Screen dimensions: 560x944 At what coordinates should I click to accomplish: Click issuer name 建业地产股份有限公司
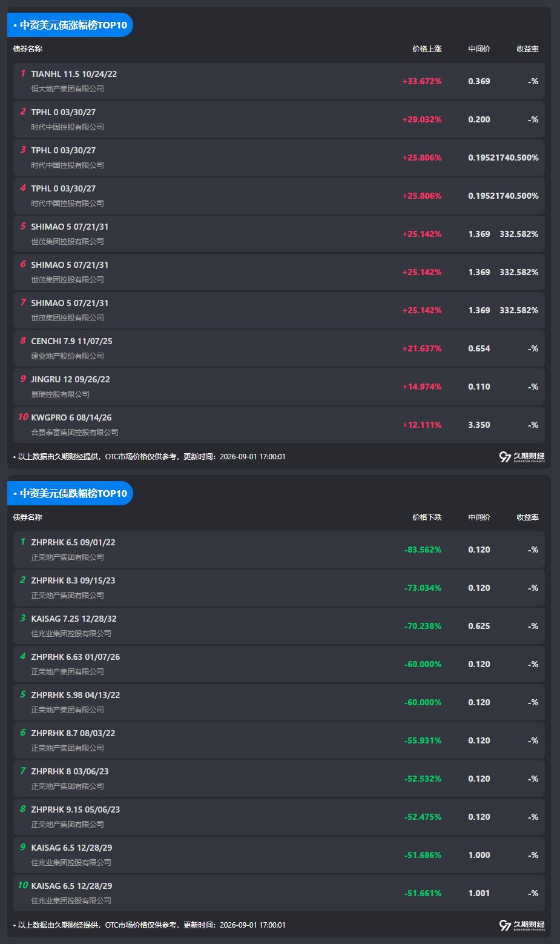coord(67,356)
